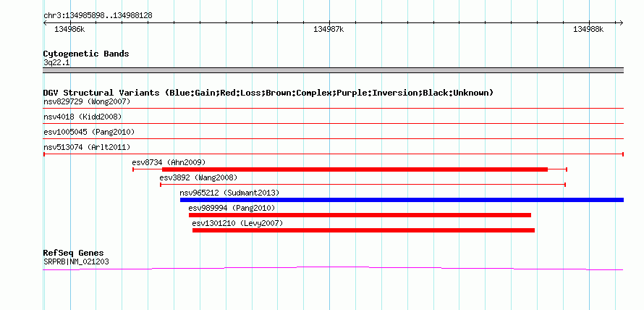Select the magenta SRPRB gene track line
644x310 pixels.
(333, 269)
